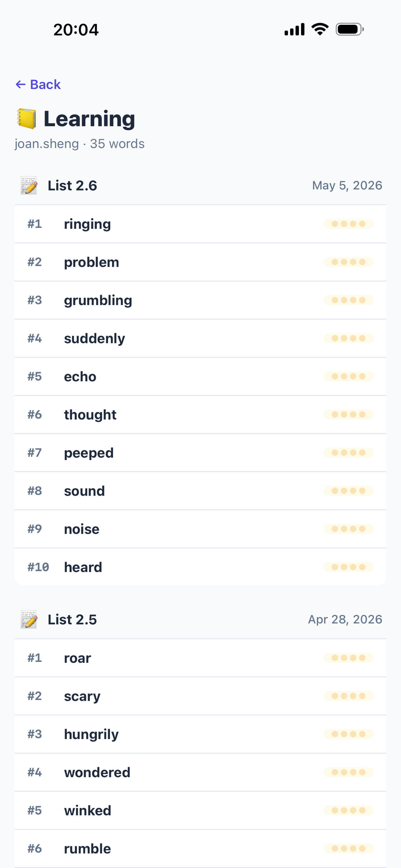401x868 pixels.
Task: Open the List 2.5 header
Action: 200,619
